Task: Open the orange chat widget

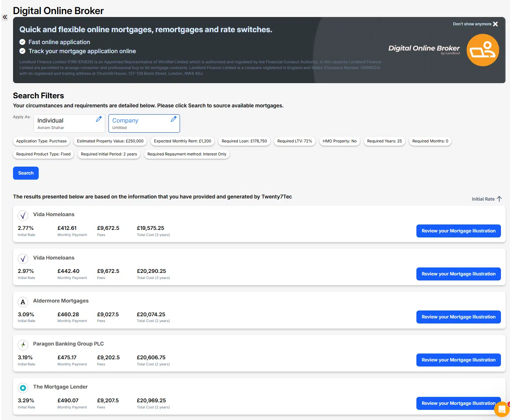Action: point(502,409)
